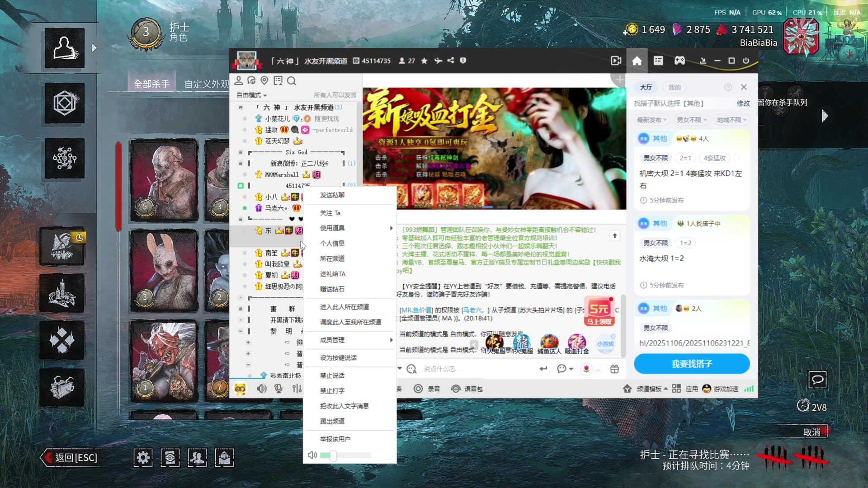868x488 pixels.
Task: Star the 六神 channel as favorite
Action: click(x=424, y=61)
